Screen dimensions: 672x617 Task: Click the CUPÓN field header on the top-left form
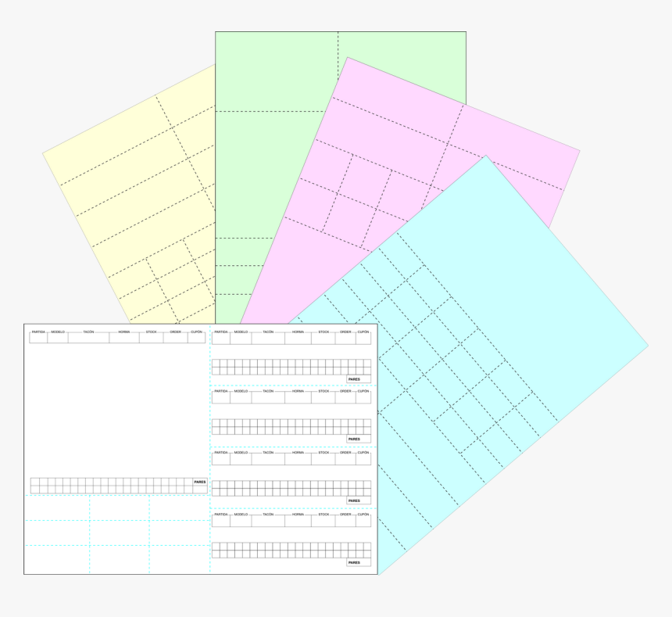[196, 332]
